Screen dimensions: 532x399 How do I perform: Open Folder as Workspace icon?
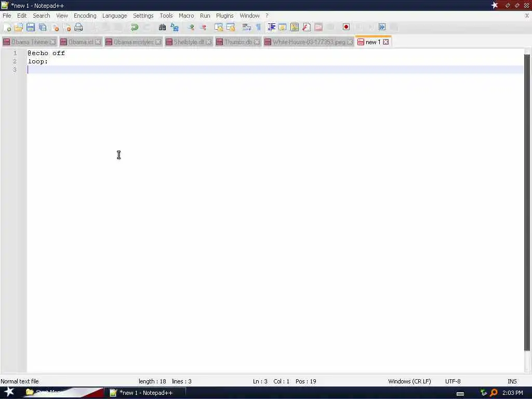(318, 28)
